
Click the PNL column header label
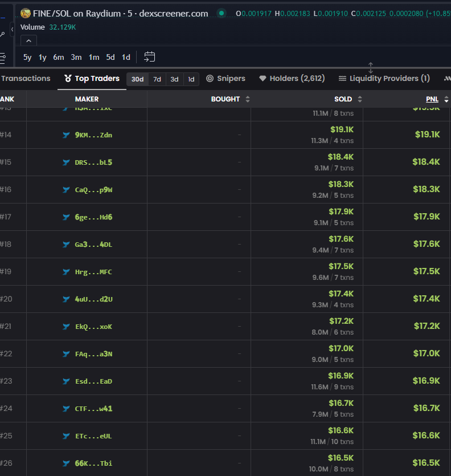click(x=432, y=99)
